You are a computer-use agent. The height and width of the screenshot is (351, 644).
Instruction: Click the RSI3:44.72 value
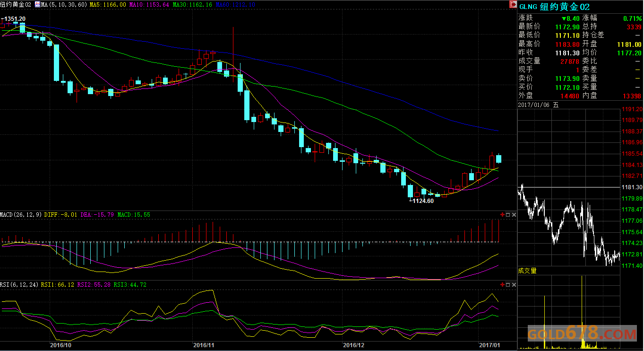[x=130, y=285]
